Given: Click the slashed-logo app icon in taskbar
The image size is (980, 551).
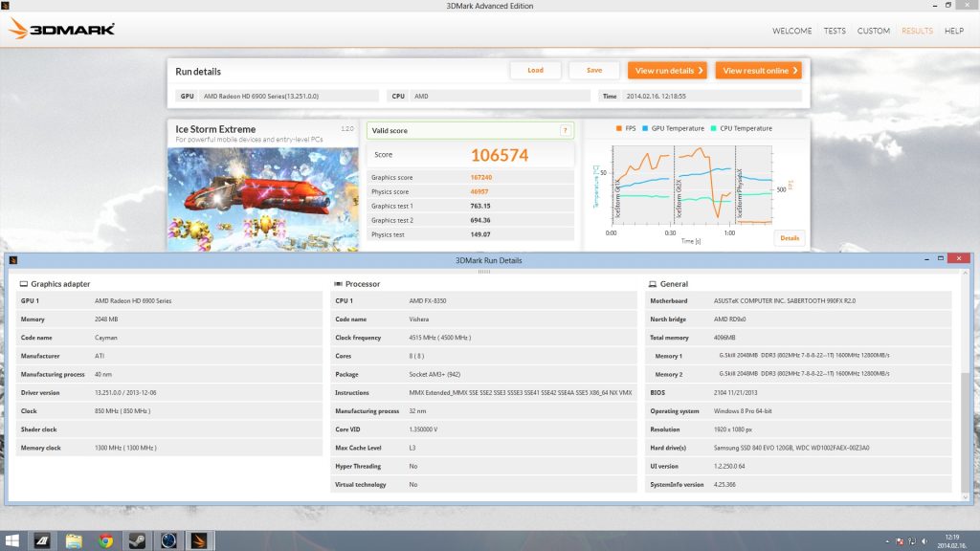Looking at the screenshot, I should [x=42, y=540].
